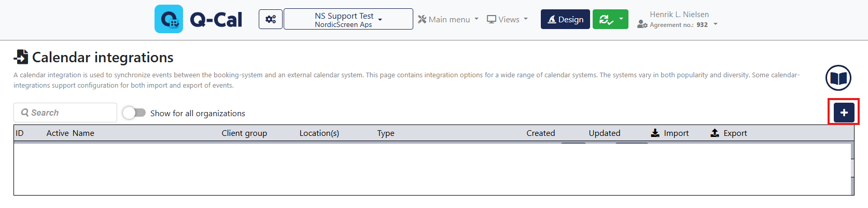Image resolution: width=868 pixels, height=208 pixels.
Task: Open the settings gears button
Action: point(271,19)
